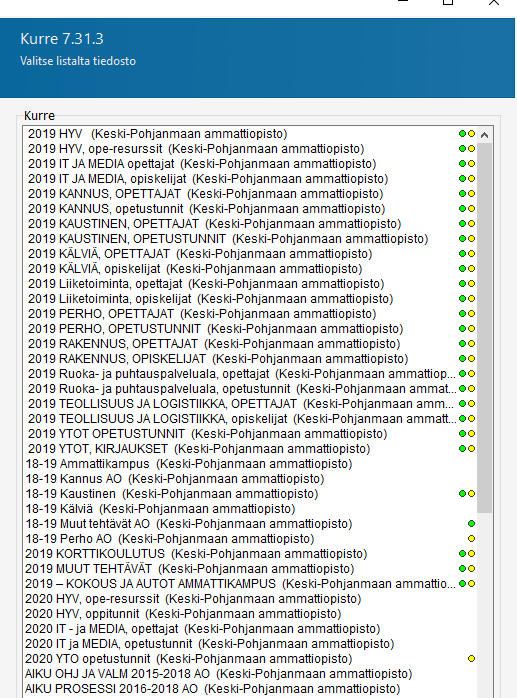Image resolution: width=517 pixels, height=698 pixels.
Task: Pick '2020 IT - ja MEDIA, opettajat' row
Action: (250, 629)
